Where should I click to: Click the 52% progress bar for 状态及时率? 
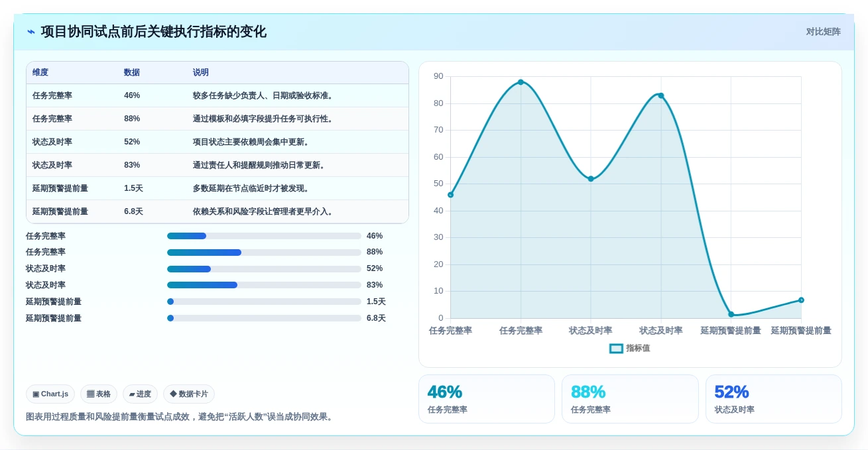264,269
